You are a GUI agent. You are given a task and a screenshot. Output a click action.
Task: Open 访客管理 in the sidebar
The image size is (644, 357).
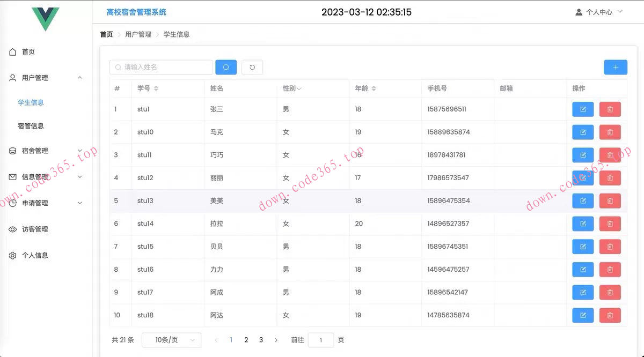[35, 229]
